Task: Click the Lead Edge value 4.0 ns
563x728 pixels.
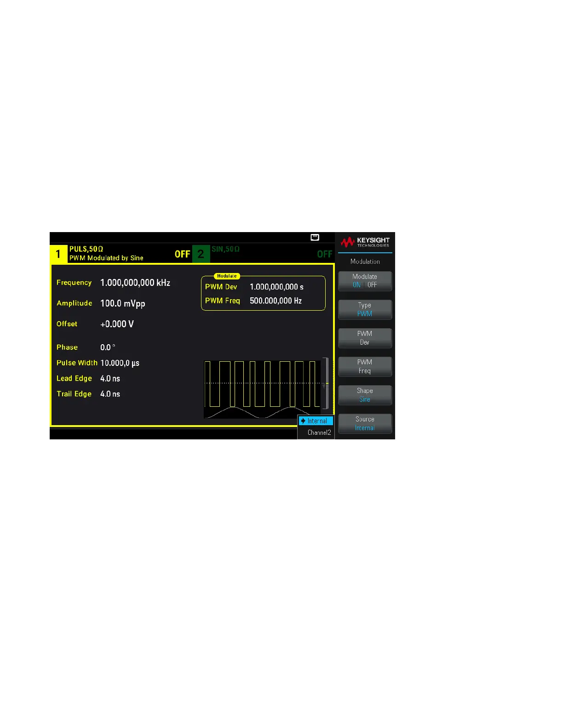Action: [x=110, y=379]
